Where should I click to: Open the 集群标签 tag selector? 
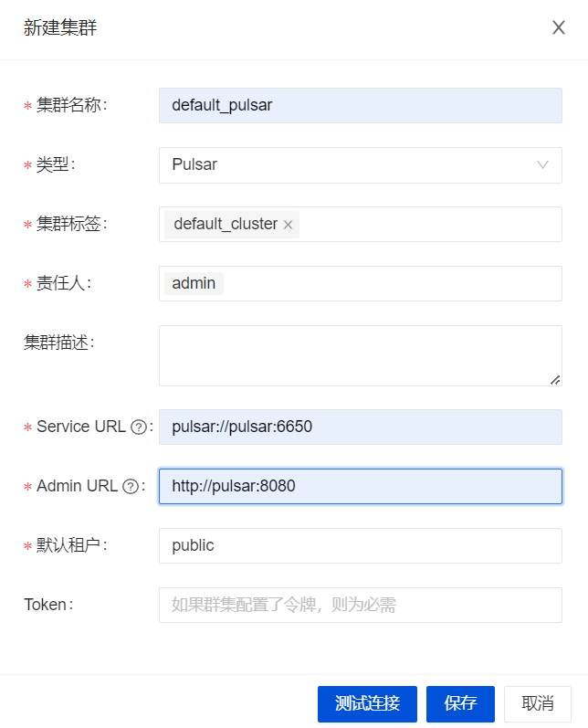(429, 225)
